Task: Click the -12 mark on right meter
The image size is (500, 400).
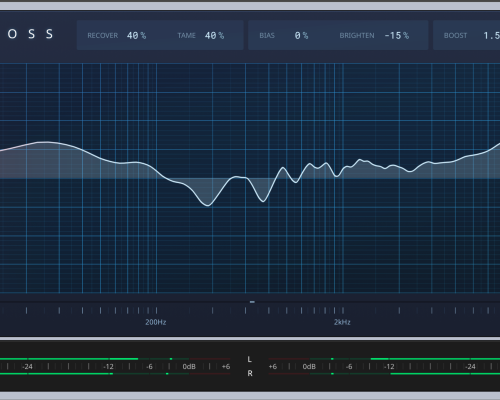Action: pos(389,366)
